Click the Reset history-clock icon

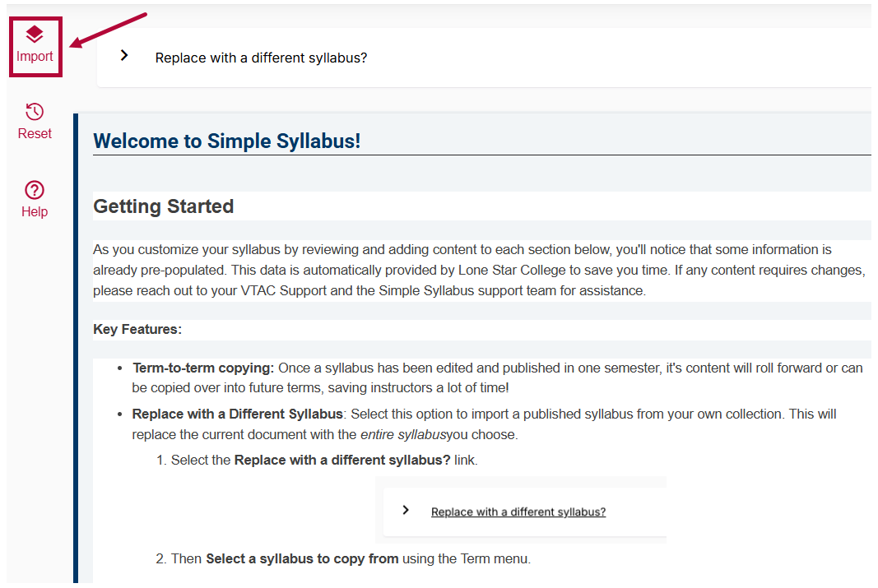(35, 111)
